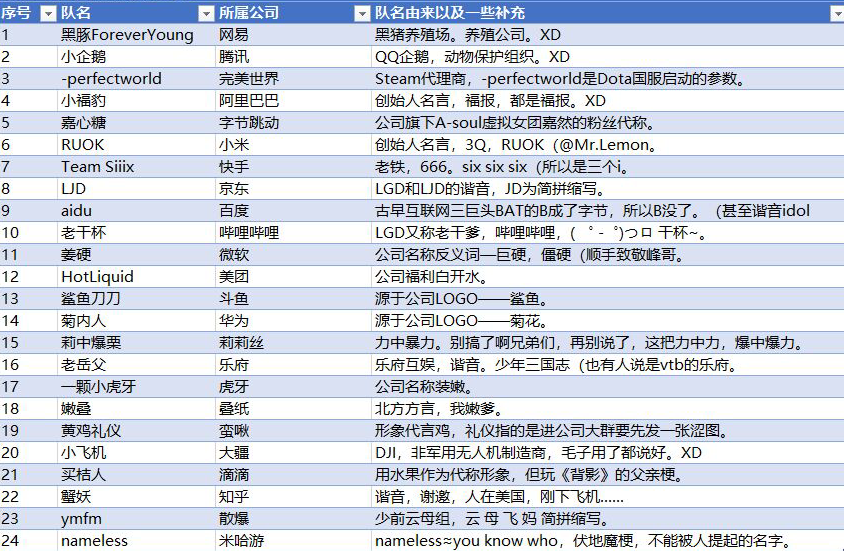This screenshot has height=551, width=844.
Task: Click the company cell 斗鱼
Action: pos(293,299)
